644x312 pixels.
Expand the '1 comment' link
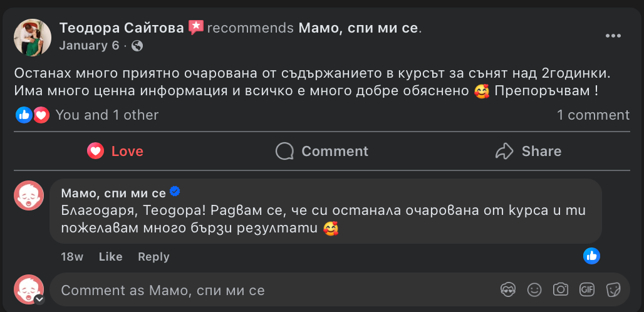(x=593, y=115)
